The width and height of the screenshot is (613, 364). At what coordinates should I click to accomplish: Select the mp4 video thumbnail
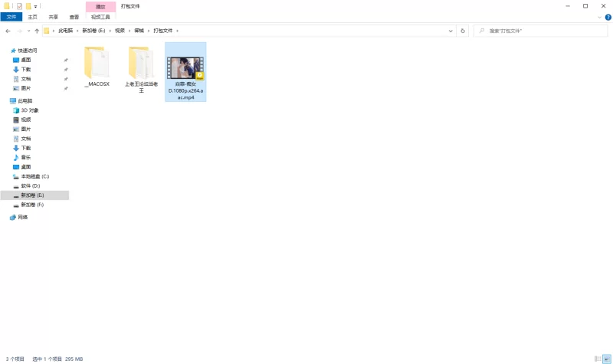[185, 67]
